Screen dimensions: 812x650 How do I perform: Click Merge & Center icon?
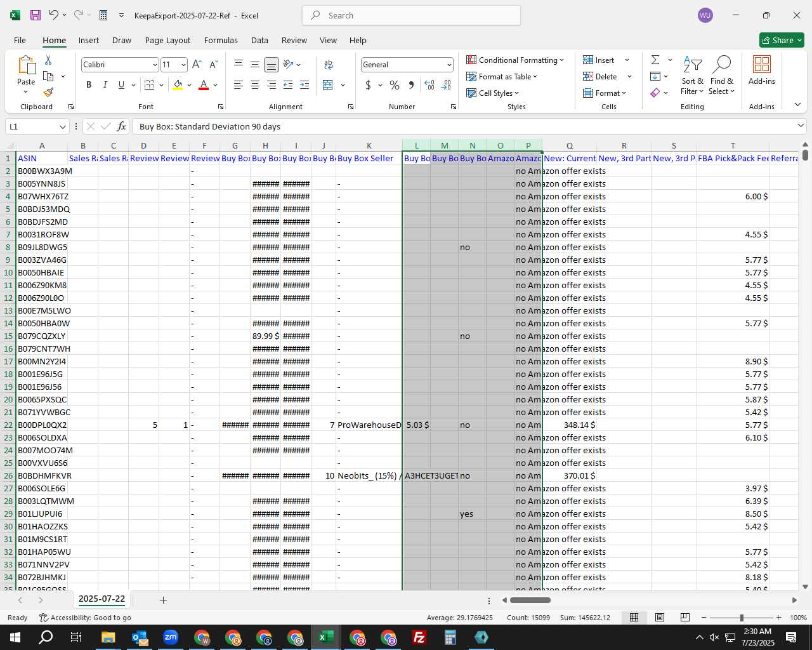point(328,85)
